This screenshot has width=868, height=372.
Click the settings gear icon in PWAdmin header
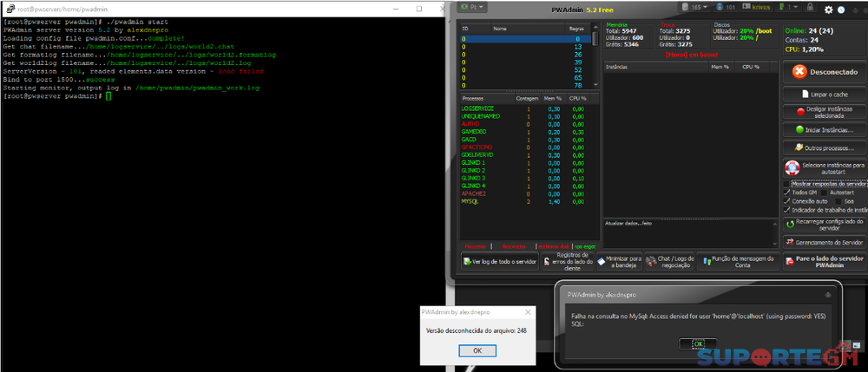828,9
